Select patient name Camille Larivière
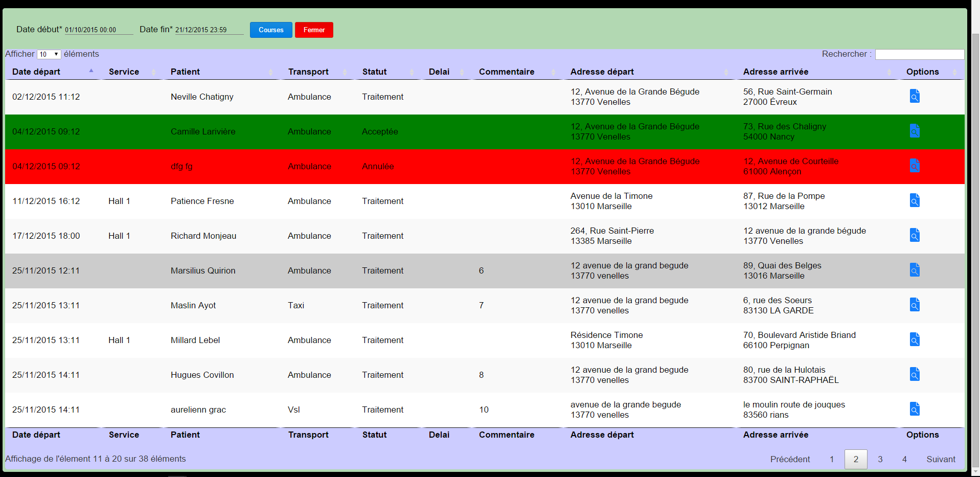The width and height of the screenshot is (980, 477). point(203,131)
